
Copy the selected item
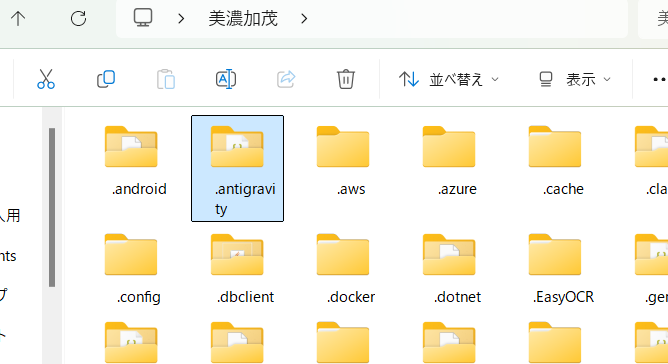(x=106, y=79)
